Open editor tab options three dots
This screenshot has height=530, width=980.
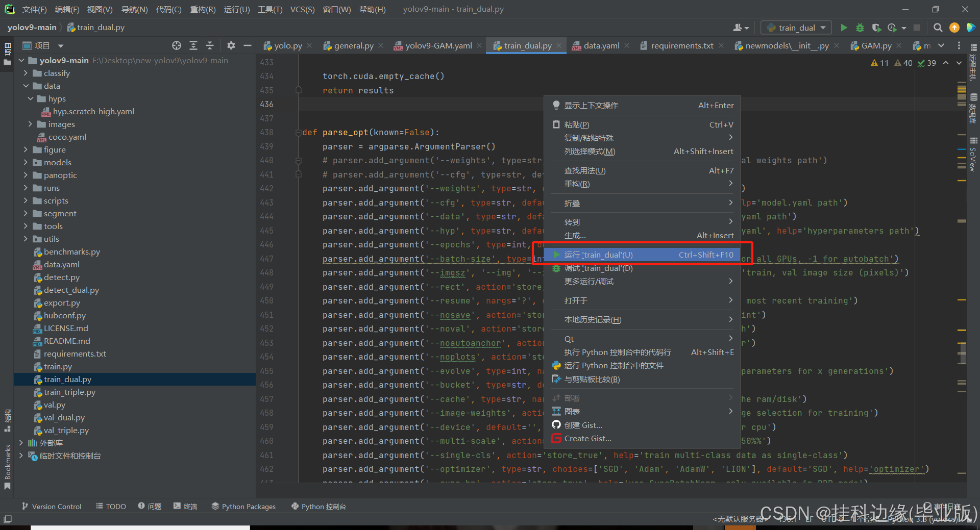959,46
